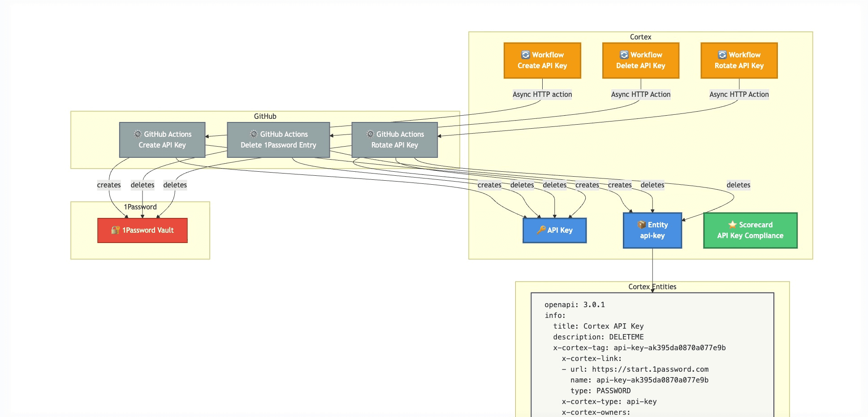
Task: Click the creates label above 1Password Vault
Action: (x=109, y=185)
